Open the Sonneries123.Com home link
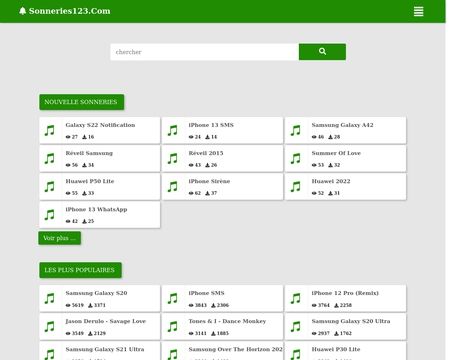450x360 pixels. [69, 11]
